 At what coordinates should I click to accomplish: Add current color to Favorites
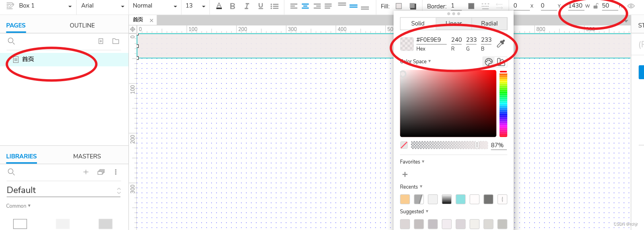pos(405,174)
